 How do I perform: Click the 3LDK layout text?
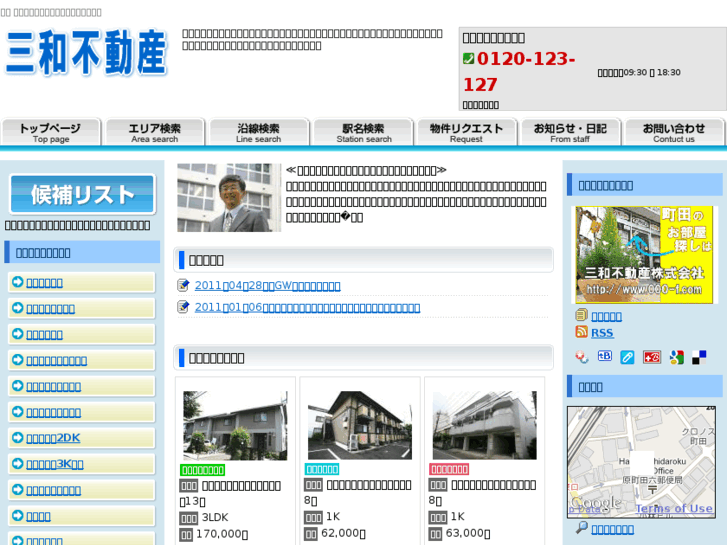click(x=215, y=517)
